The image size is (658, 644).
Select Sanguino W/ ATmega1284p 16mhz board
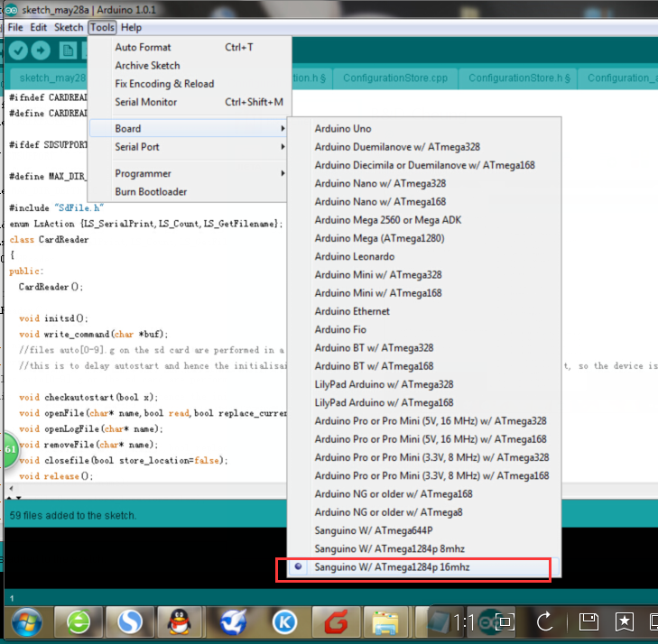click(x=392, y=567)
